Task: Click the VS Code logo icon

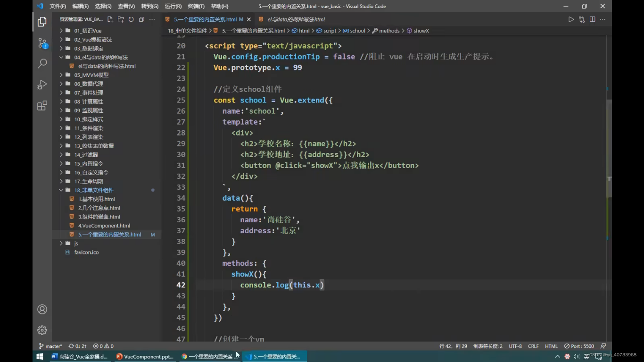Action: pos(40,6)
